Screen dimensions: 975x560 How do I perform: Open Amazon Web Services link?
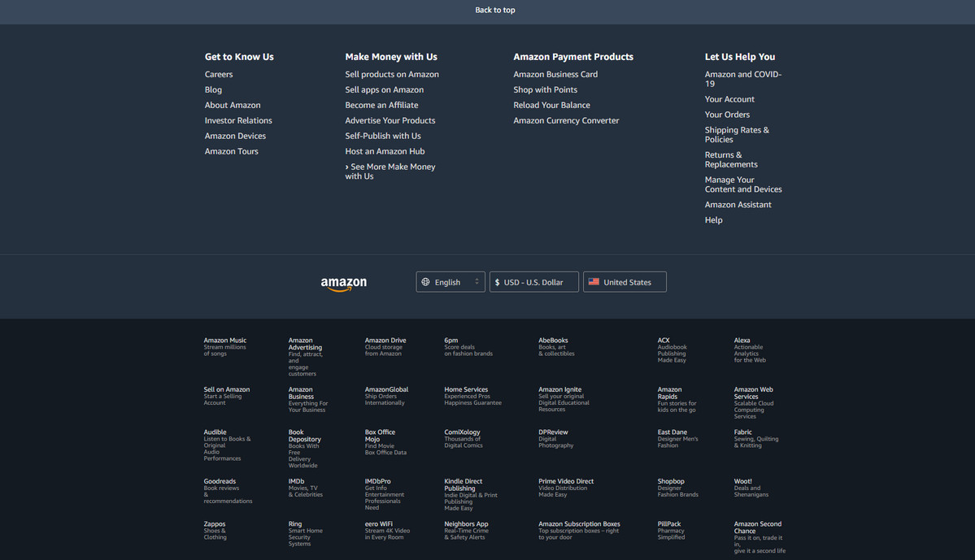[754, 403]
